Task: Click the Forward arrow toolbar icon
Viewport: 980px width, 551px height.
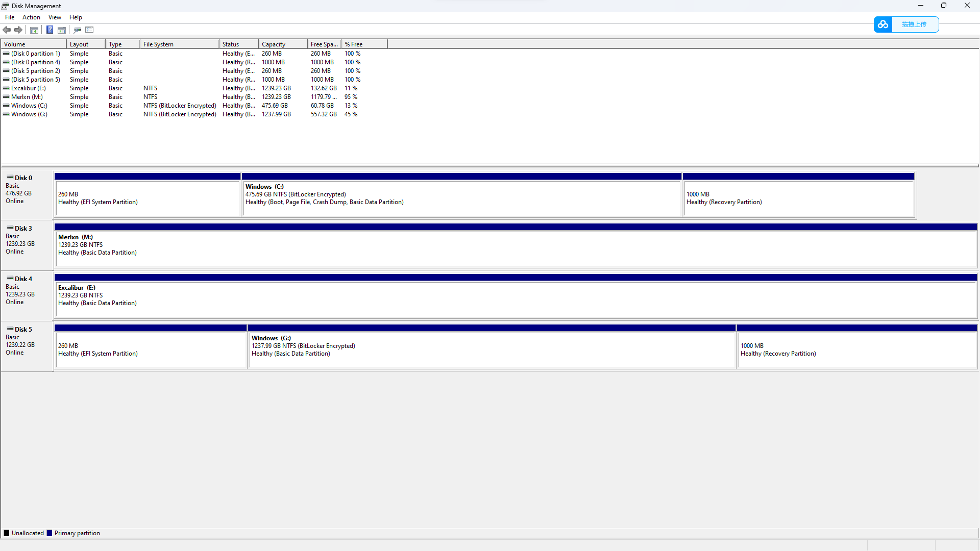Action: (x=18, y=30)
